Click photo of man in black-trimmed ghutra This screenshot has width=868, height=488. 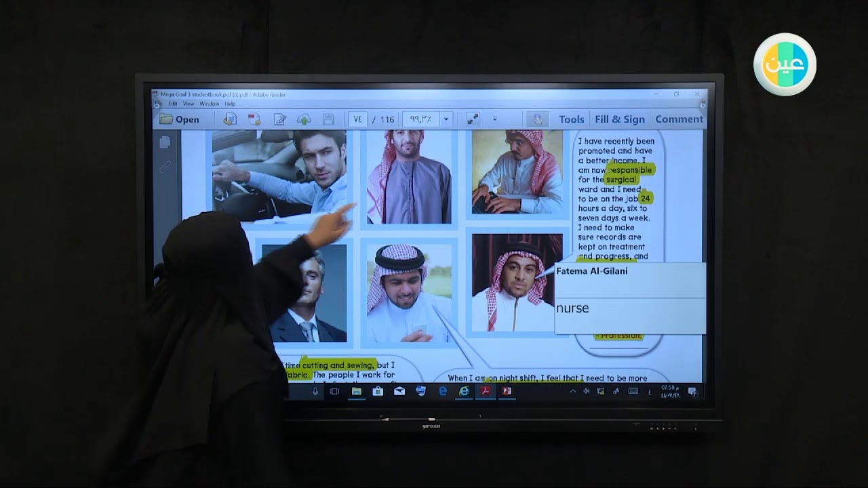pyautogui.click(x=409, y=293)
